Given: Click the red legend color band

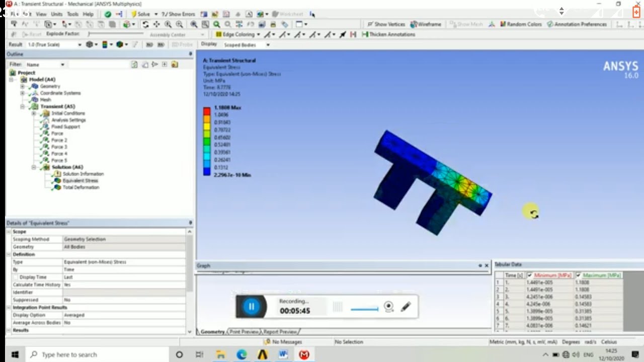Looking at the screenshot, I should 207,111.
